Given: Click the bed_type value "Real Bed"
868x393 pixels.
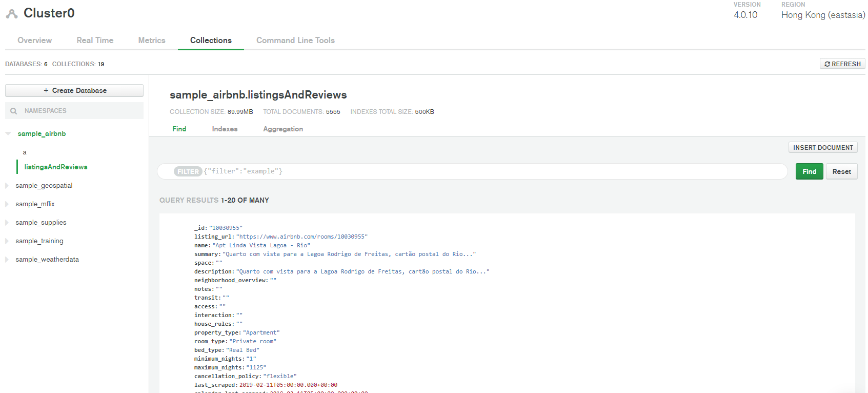Looking at the screenshot, I should [243, 350].
